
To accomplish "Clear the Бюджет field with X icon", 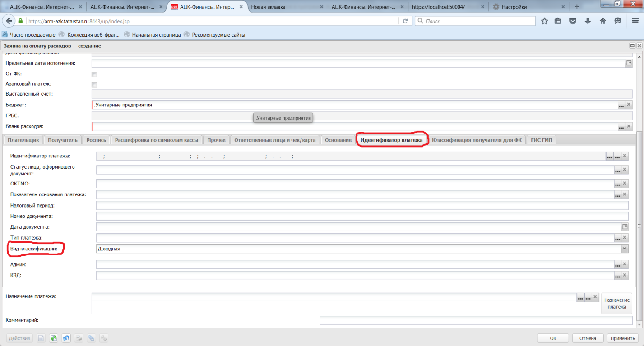I will point(629,105).
